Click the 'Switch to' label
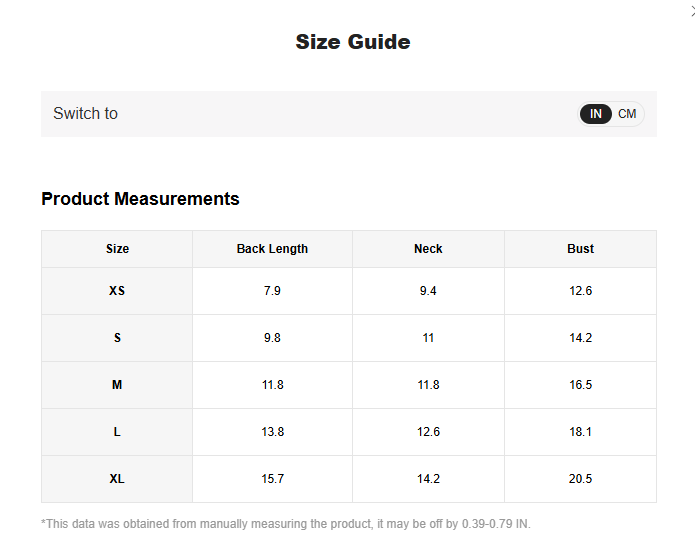This screenshot has height=545, width=695. pyautogui.click(x=85, y=114)
